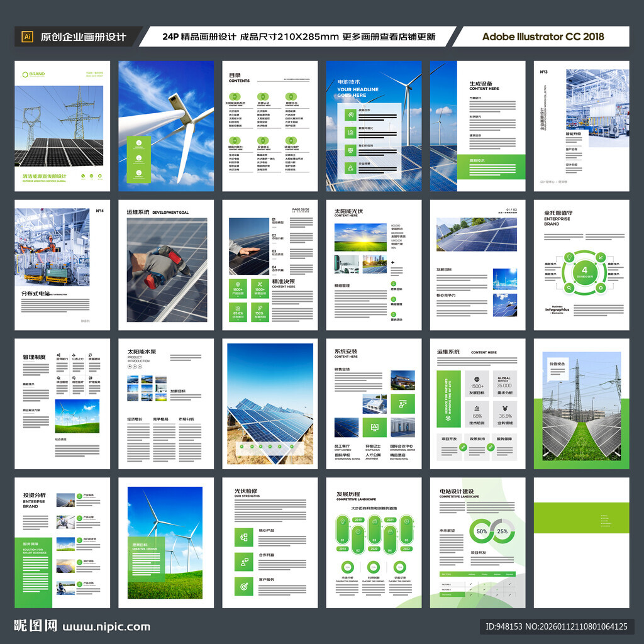Click the www.nipic.com link text
This screenshot has height=644, width=644.
click(x=106, y=627)
